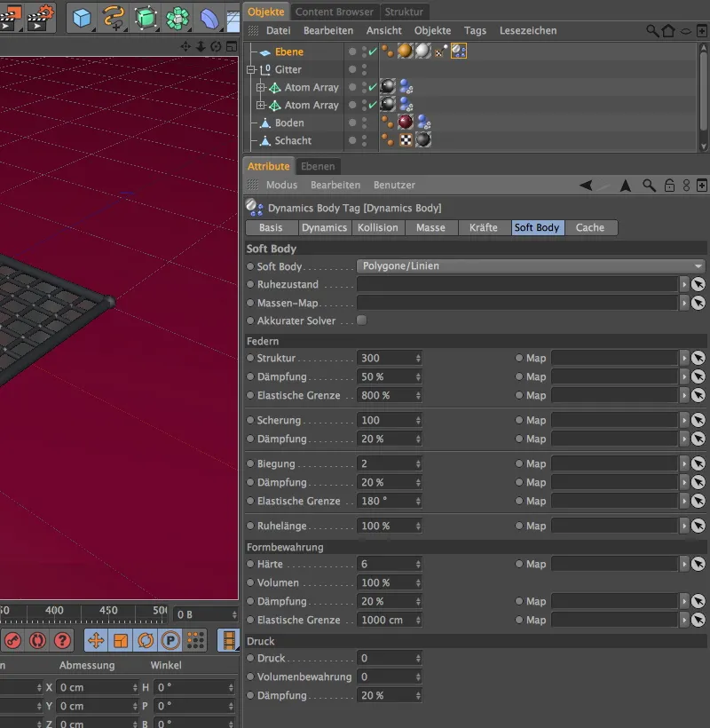The height and width of the screenshot is (728, 710).
Task: Click the Elastische Grenze 800 % field
Action: point(389,395)
